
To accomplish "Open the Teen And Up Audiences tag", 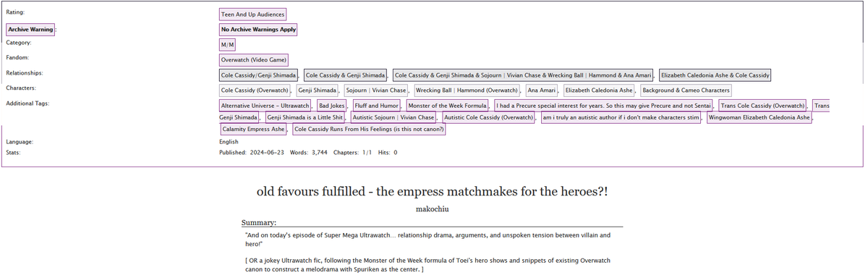I will click(253, 14).
